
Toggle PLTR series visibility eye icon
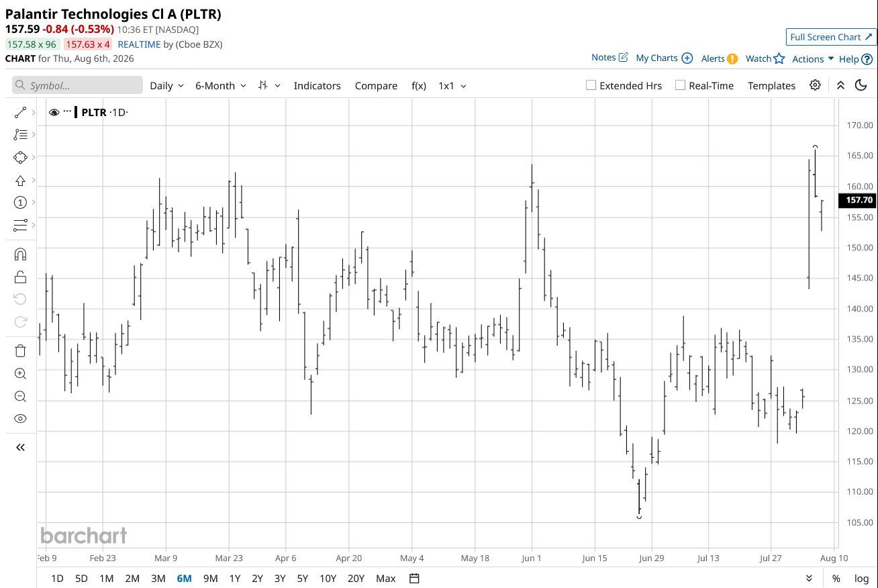pyautogui.click(x=54, y=112)
